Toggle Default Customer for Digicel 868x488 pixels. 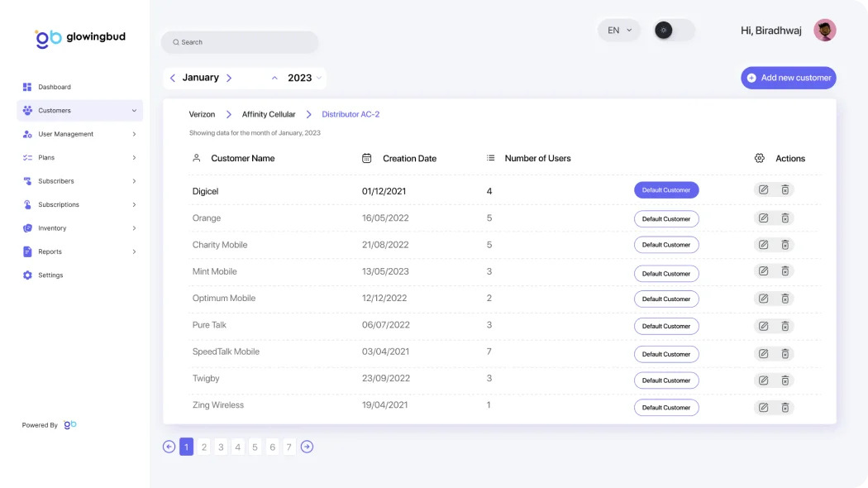(666, 190)
